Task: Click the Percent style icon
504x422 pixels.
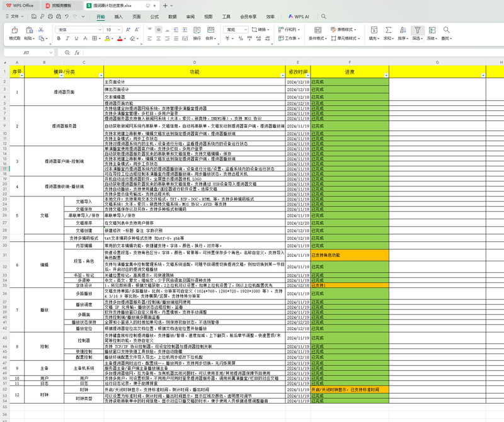Action: (241, 38)
